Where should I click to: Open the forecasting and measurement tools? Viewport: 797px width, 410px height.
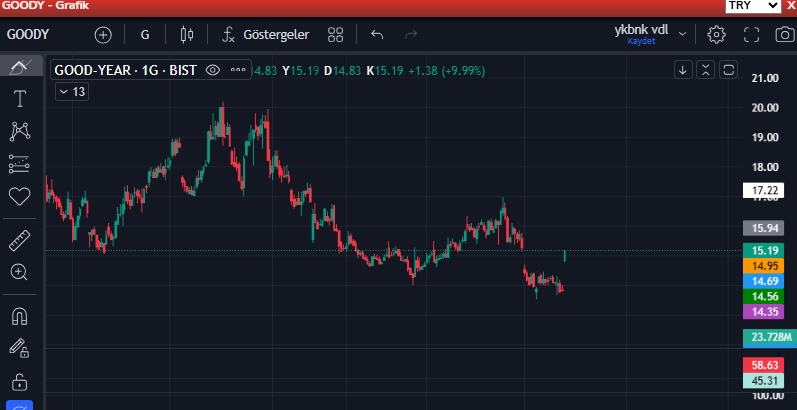(20, 164)
